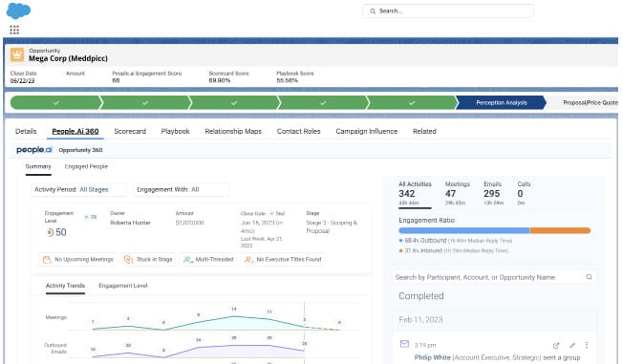This screenshot has height=364, width=623.
Task: Open the 3:19 pm activity in new window
Action: pos(556,345)
